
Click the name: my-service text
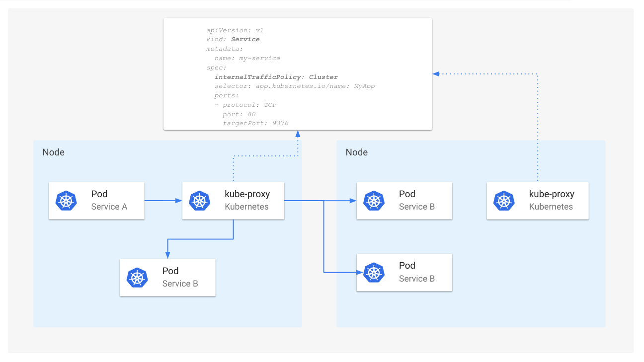[246, 58]
